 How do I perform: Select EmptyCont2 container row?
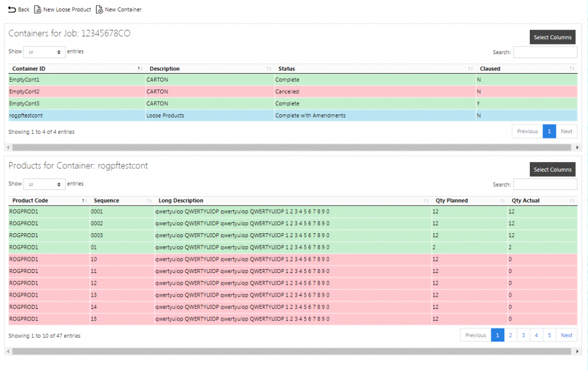(x=293, y=91)
